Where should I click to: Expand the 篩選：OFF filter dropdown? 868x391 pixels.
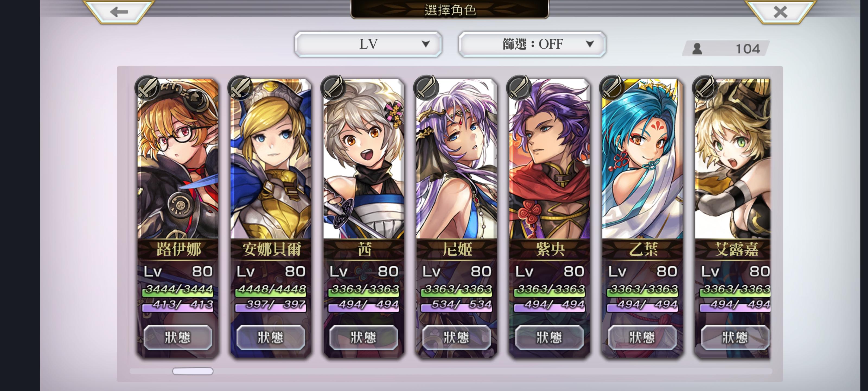532,44
